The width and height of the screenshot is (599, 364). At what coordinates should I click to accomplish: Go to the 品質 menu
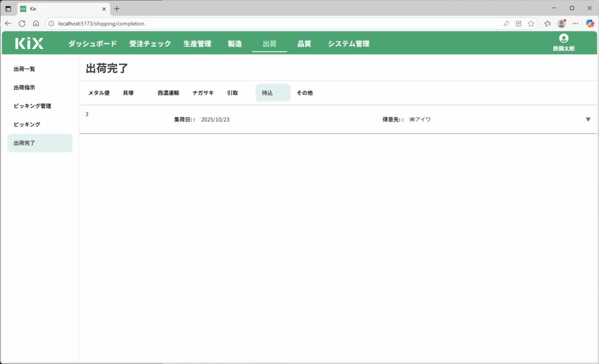coord(304,44)
